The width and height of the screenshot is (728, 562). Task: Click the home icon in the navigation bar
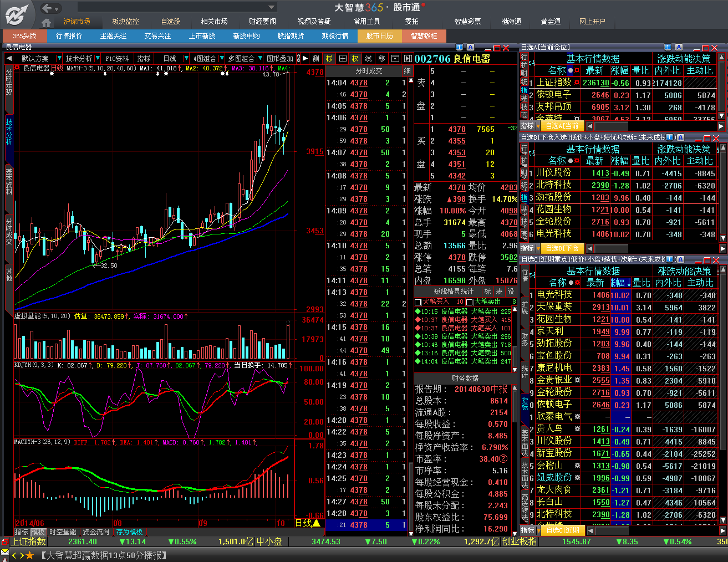point(46,22)
